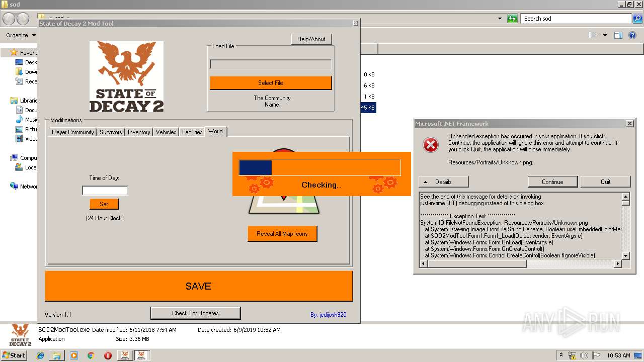Screen dimensions: 644x362
Task: Click the Checking progress bar
Action: coord(320,167)
